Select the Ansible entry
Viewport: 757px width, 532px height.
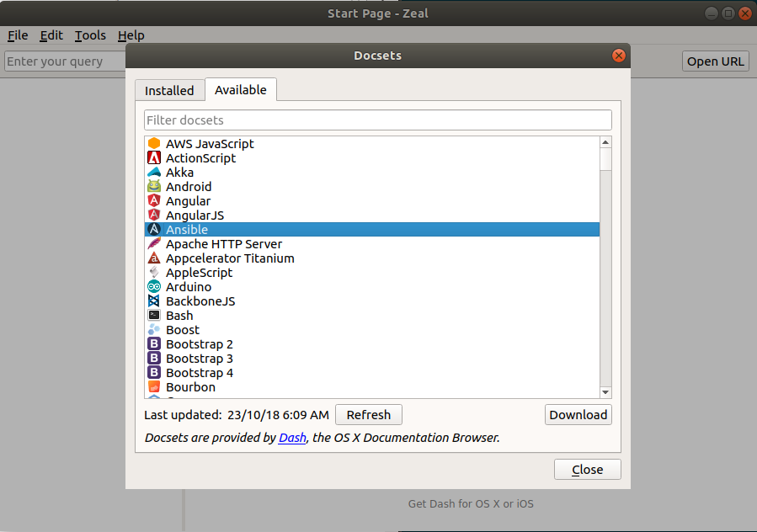click(371, 229)
